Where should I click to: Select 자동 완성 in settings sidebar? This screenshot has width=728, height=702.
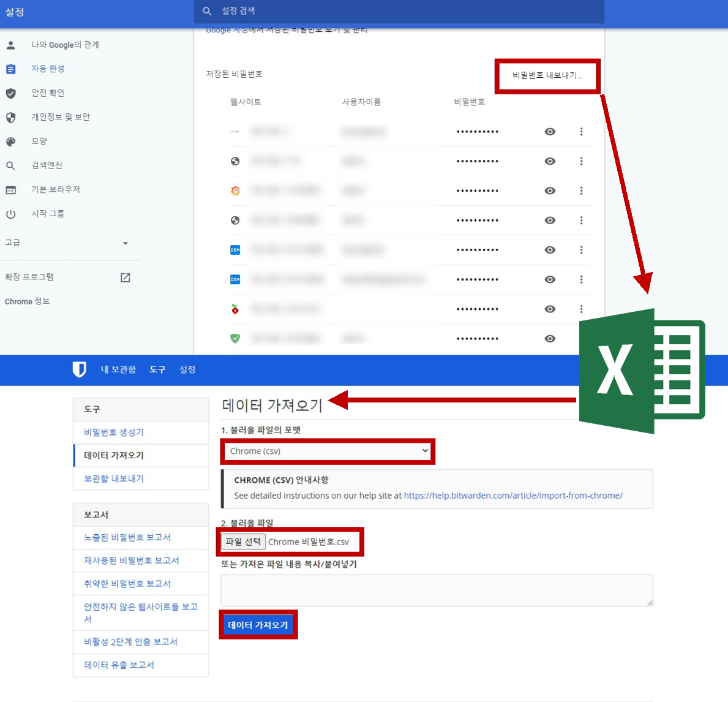(x=48, y=69)
